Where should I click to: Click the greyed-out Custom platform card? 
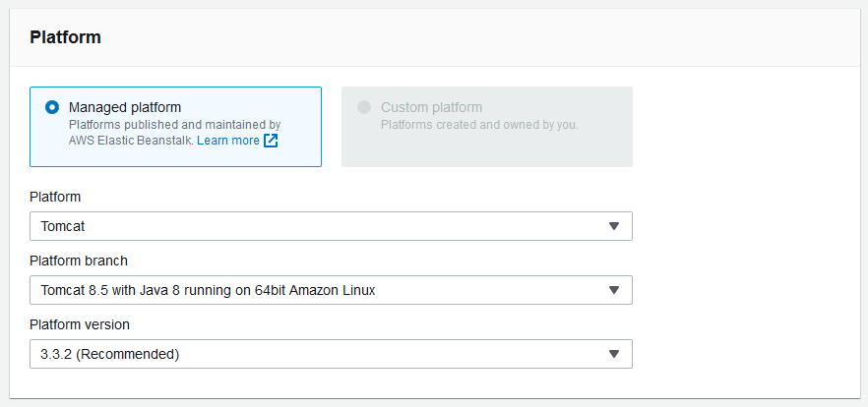(x=486, y=149)
